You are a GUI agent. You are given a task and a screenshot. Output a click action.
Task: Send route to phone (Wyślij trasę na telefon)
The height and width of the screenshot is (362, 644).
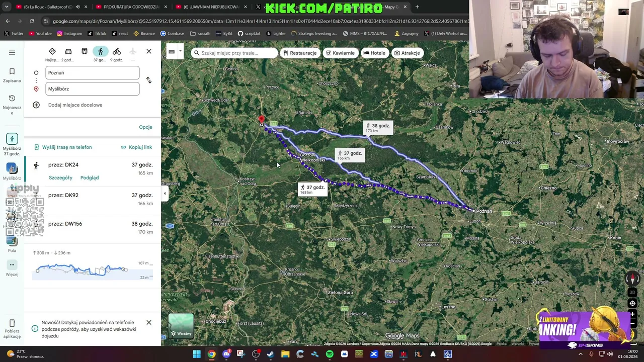click(x=62, y=147)
